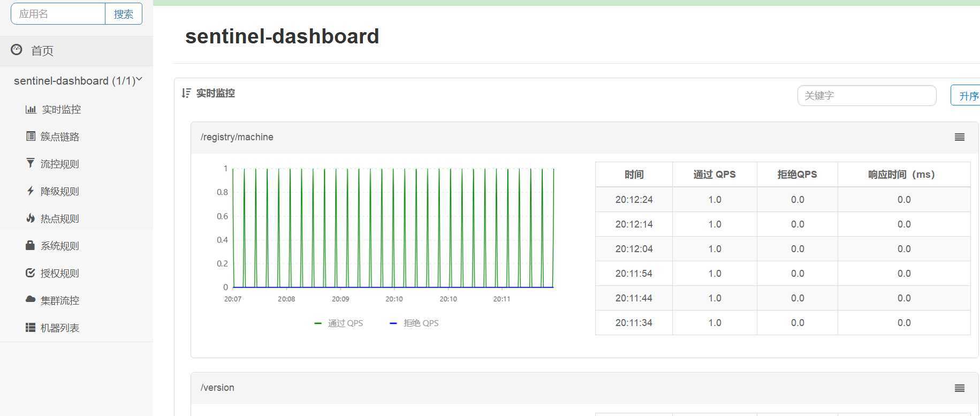Collapse the sentinel-dashboard (1/1) app chevron
This screenshot has height=416, width=980.
tap(139, 79)
